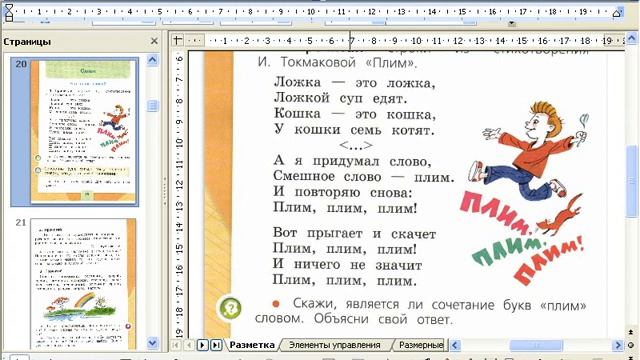The width and height of the screenshot is (640, 360).
Task: Click the right indent marker on top ruler
Action: click(x=616, y=13)
